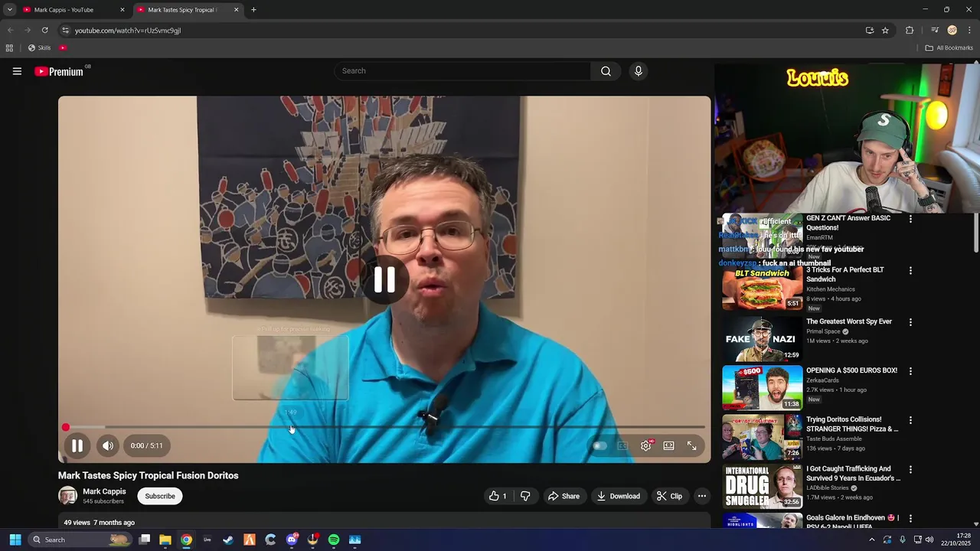This screenshot has width=980, height=551.
Task: Open more actions three-dot menu
Action: pyautogui.click(x=702, y=496)
